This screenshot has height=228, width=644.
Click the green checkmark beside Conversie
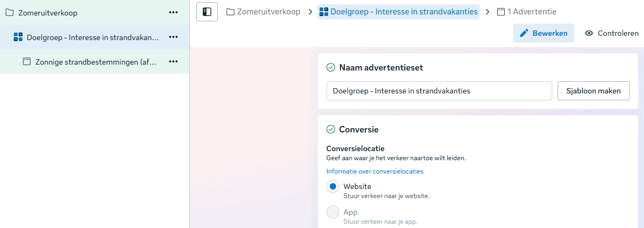(331, 129)
